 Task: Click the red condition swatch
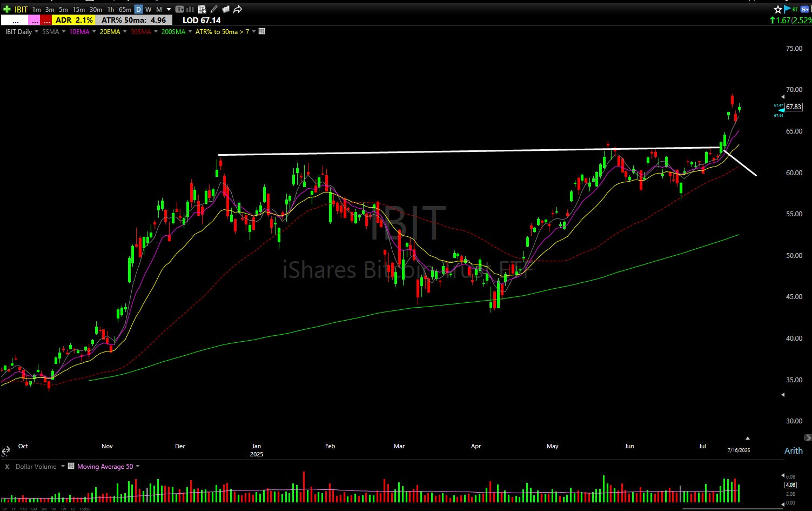pos(46,20)
